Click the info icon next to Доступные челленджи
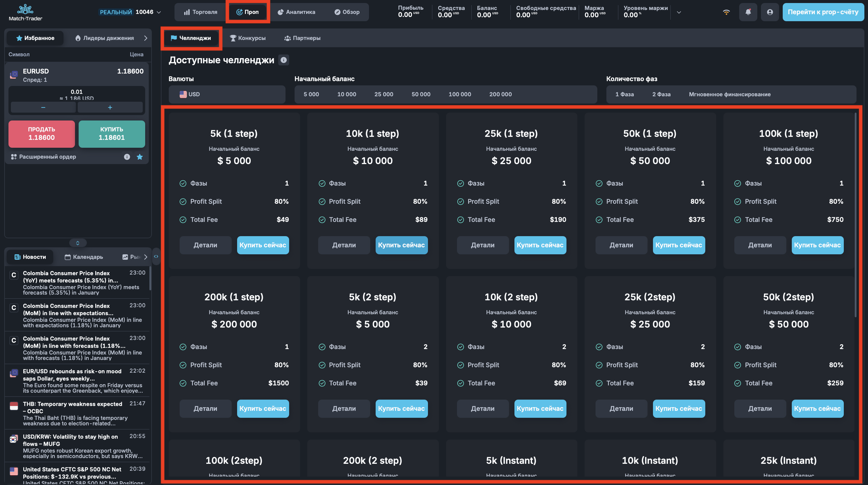Viewport: 868px width, 485px height. [283, 60]
